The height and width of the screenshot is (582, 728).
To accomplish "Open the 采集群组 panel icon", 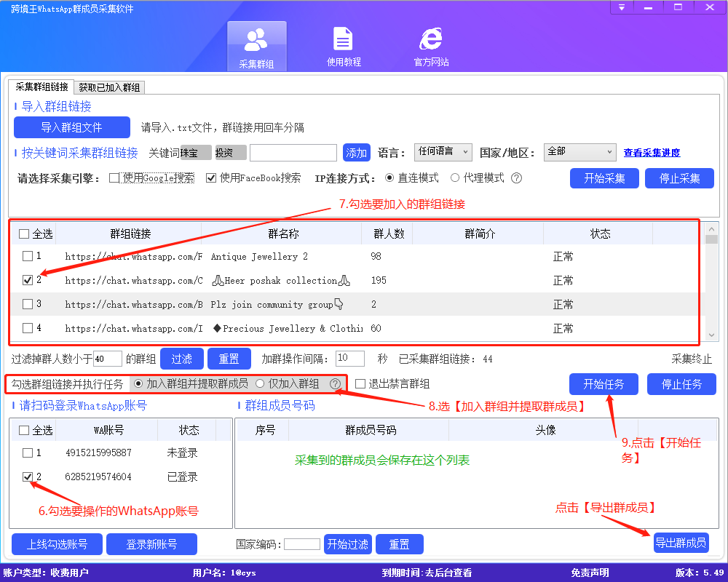I will click(257, 45).
